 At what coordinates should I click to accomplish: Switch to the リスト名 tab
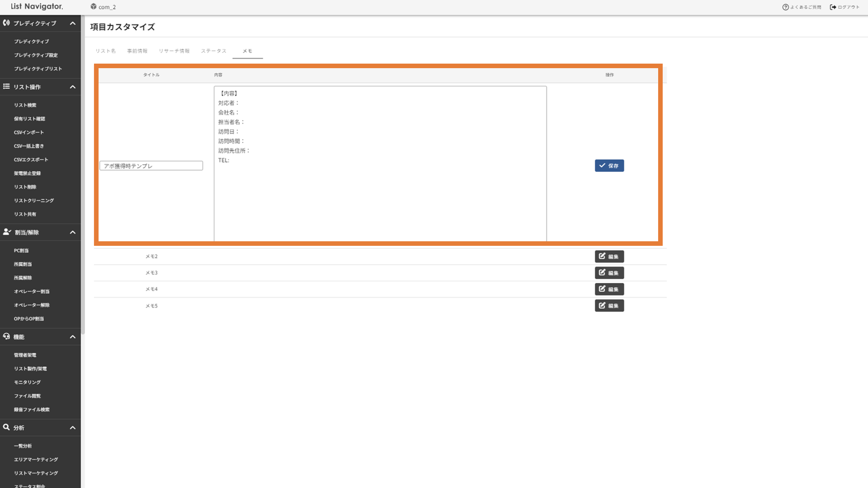coord(105,51)
